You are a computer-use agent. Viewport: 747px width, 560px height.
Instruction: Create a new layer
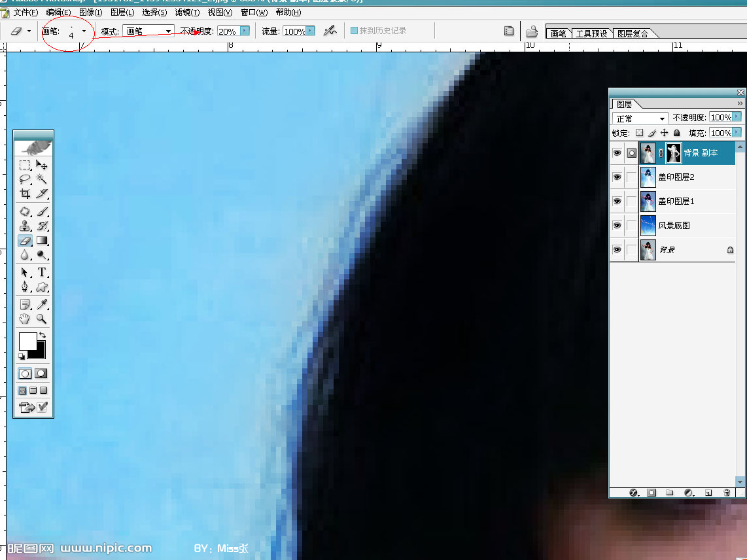tap(708, 493)
